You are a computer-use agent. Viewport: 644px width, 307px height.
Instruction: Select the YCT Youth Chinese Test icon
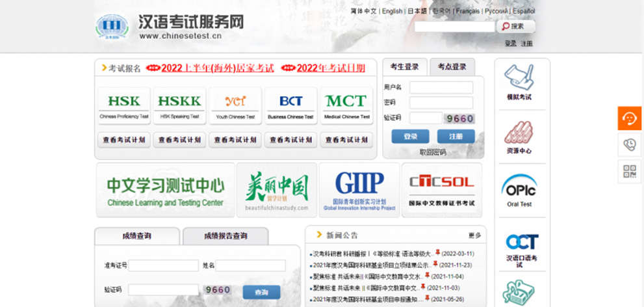click(x=235, y=105)
